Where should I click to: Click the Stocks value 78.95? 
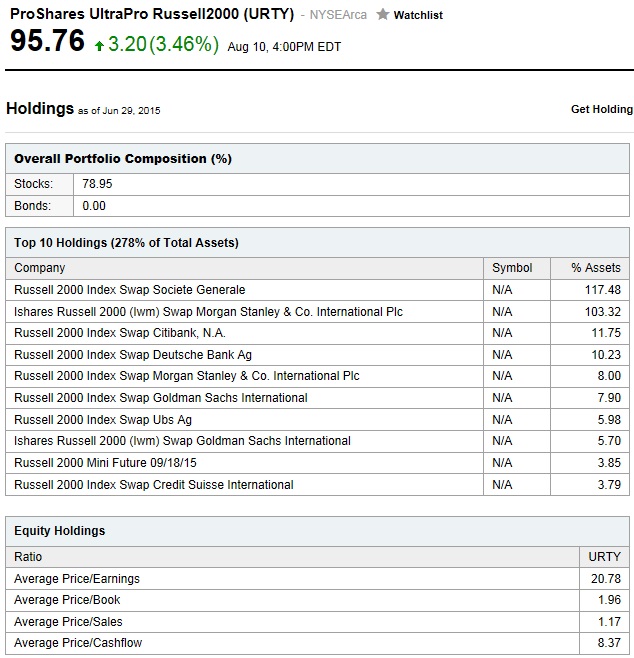pos(97,184)
